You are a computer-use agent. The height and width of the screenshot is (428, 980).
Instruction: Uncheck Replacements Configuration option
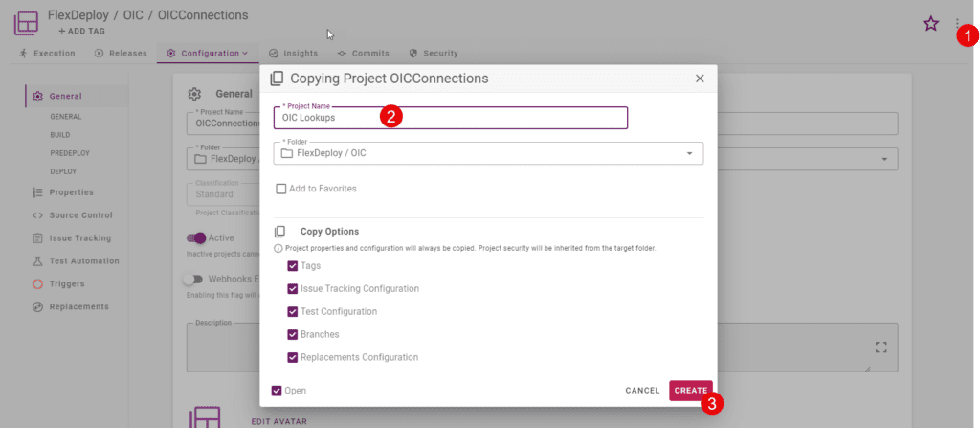coord(293,358)
